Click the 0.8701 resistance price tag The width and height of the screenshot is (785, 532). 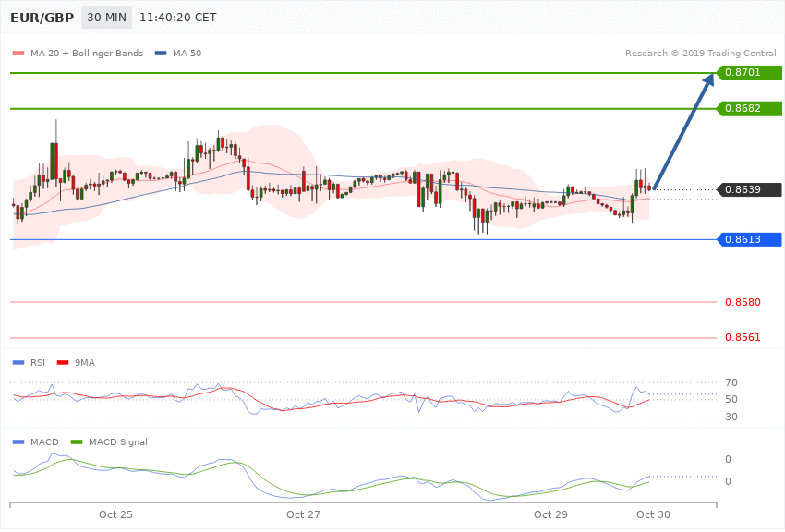[x=749, y=73]
